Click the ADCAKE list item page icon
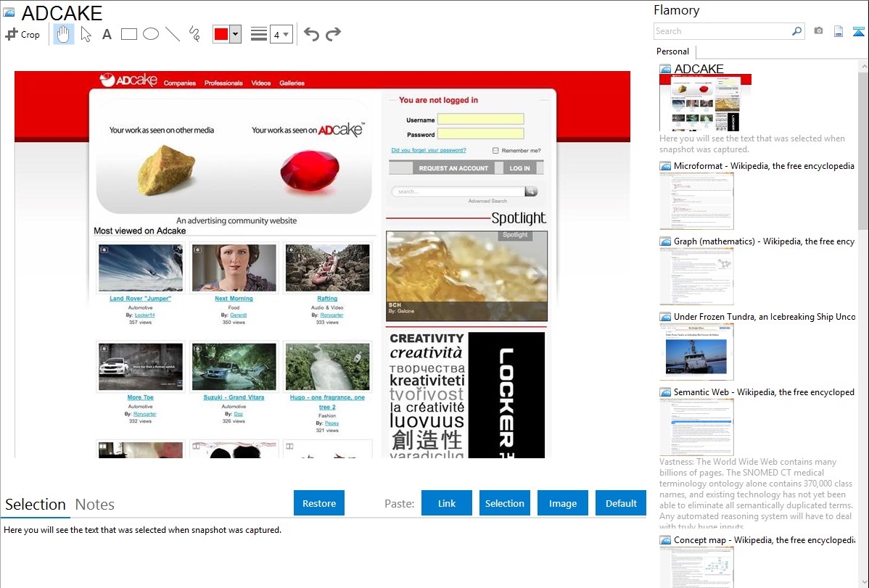The height and width of the screenshot is (588, 869). pyautogui.click(x=665, y=69)
